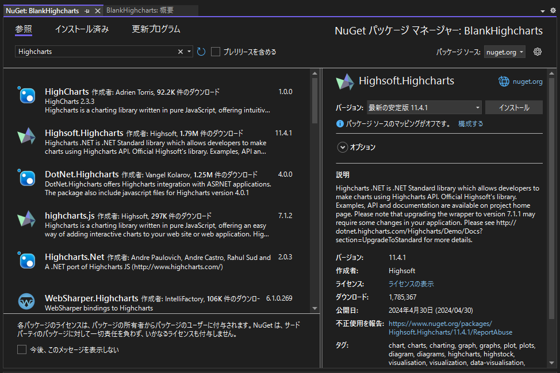
Task: Click the 構成する configure link
Action: point(470,124)
